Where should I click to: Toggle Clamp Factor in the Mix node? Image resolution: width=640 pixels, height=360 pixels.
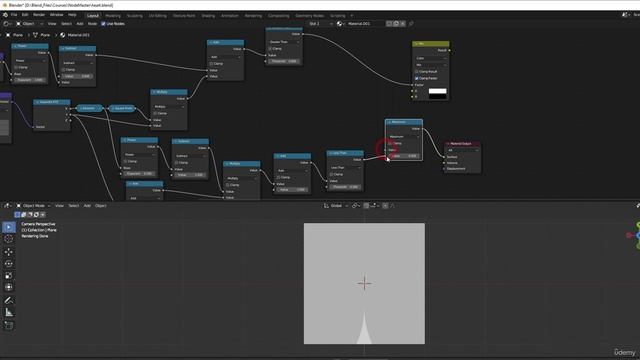(x=417, y=78)
